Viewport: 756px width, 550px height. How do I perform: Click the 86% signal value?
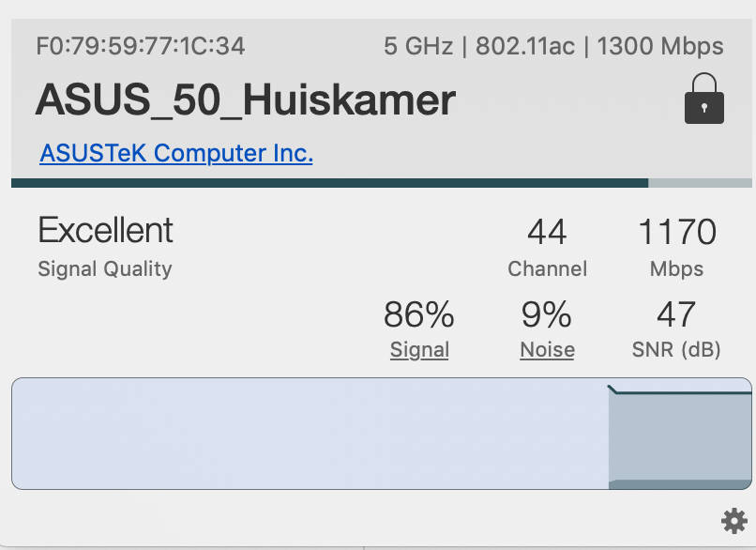click(419, 314)
